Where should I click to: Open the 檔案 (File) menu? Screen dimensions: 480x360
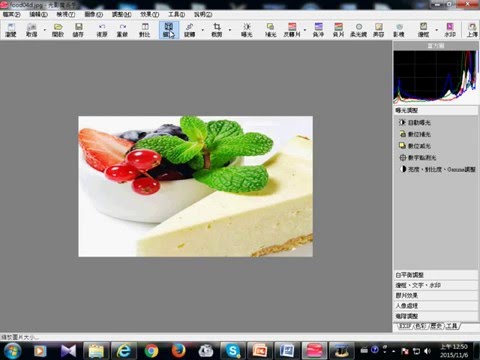(12, 15)
